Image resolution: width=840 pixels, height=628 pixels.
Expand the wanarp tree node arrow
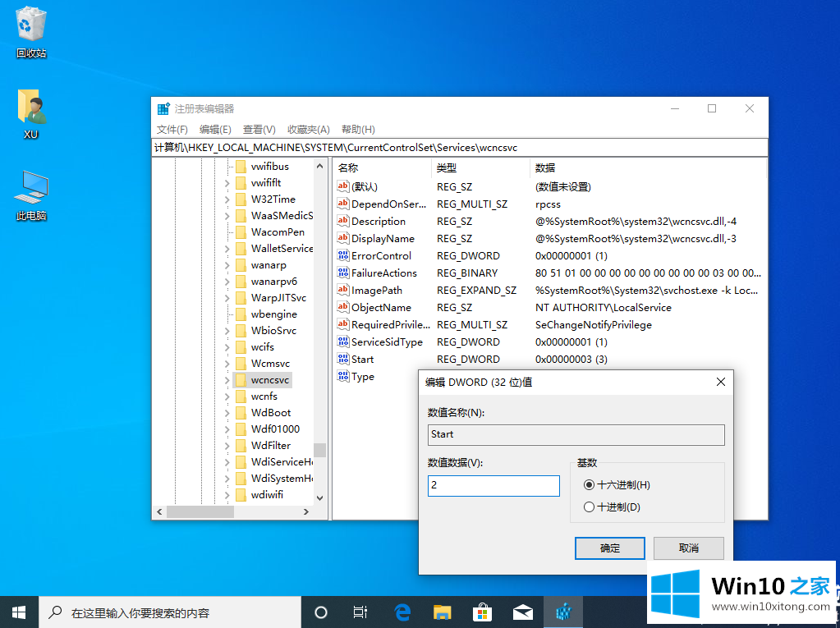227,265
